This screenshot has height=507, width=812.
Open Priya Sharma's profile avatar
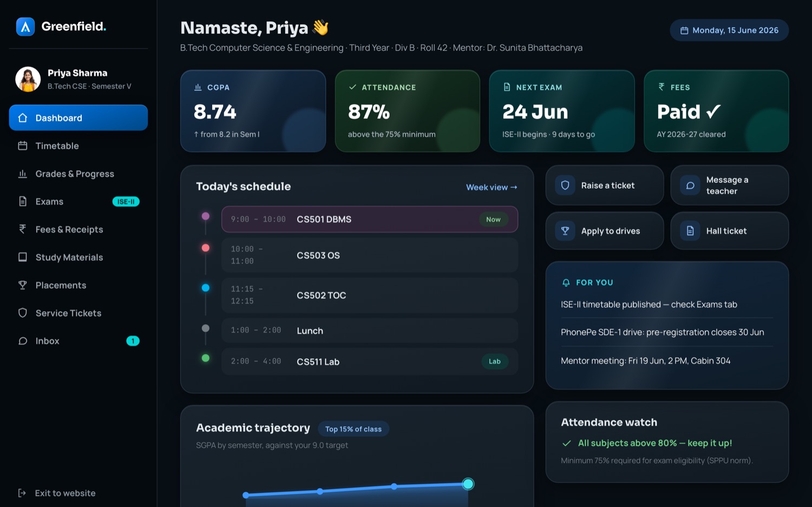click(28, 79)
